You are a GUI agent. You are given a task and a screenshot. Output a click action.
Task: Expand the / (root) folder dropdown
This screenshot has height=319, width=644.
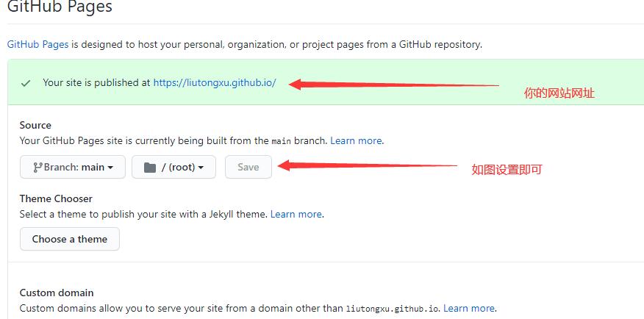(x=173, y=167)
